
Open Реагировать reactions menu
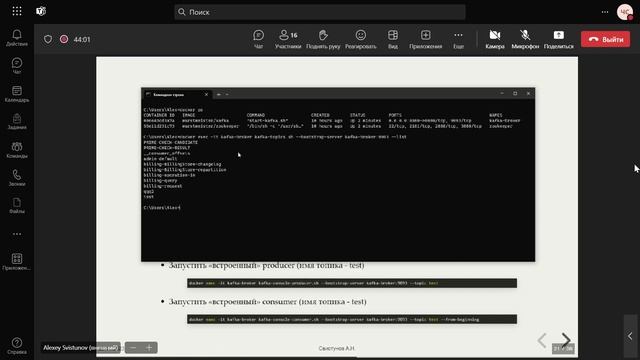360,39
